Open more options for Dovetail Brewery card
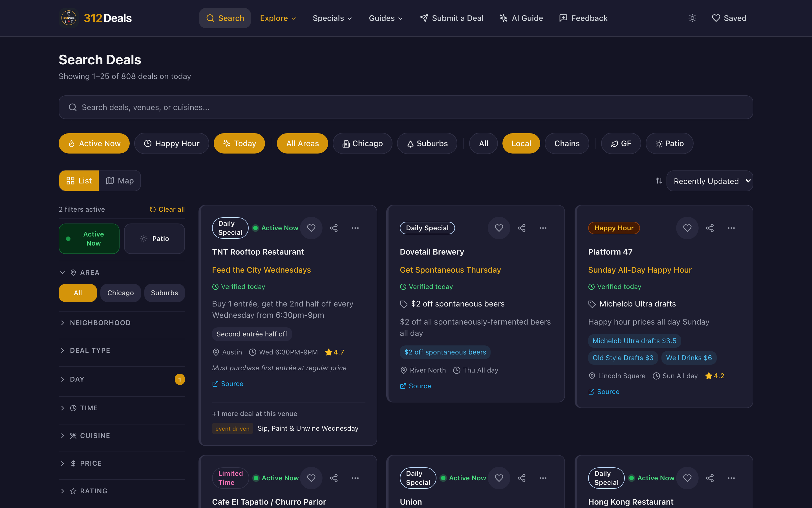Image resolution: width=812 pixels, height=508 pixels. pyautogui.click(x=543, y=228)
